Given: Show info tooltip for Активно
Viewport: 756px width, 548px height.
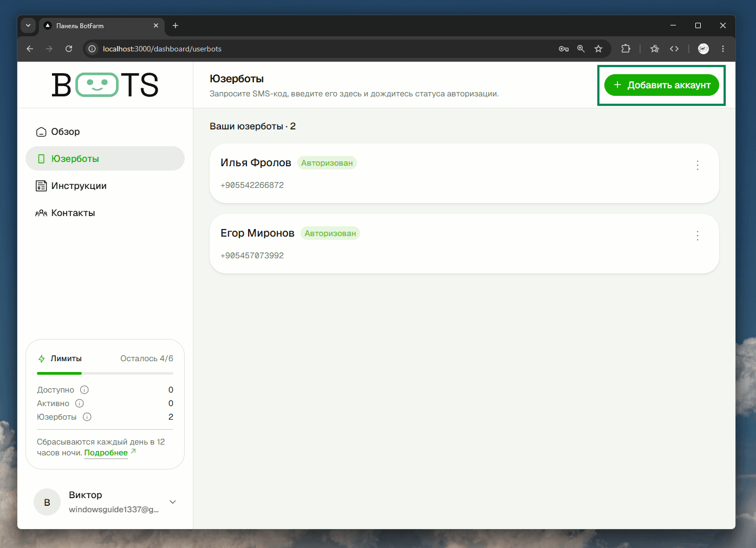Looking at the screenshot, I should [x=80, y=403].
